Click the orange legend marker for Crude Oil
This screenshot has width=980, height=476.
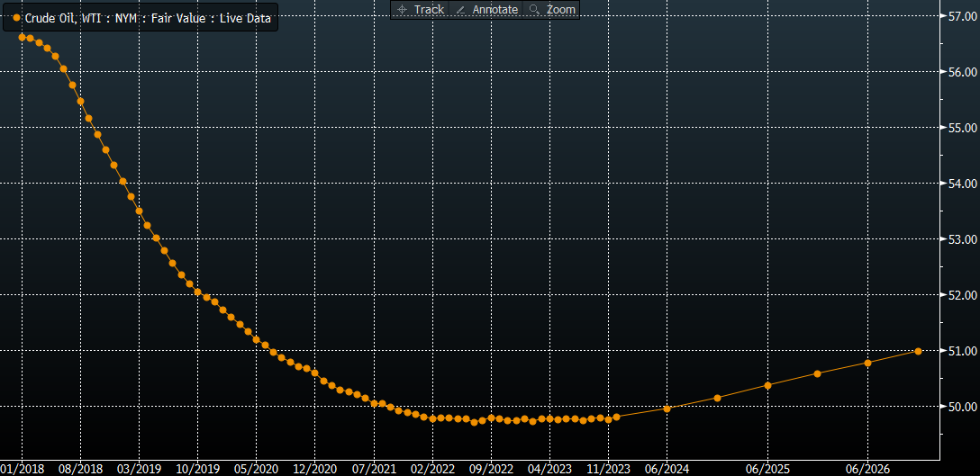pyautogui.click(x=16, y=17)
